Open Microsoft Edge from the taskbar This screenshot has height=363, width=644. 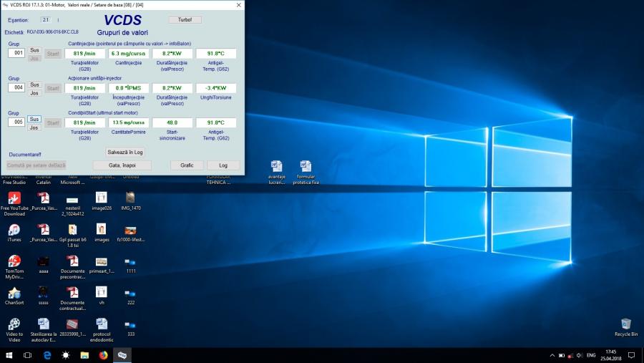pos(47,355)
